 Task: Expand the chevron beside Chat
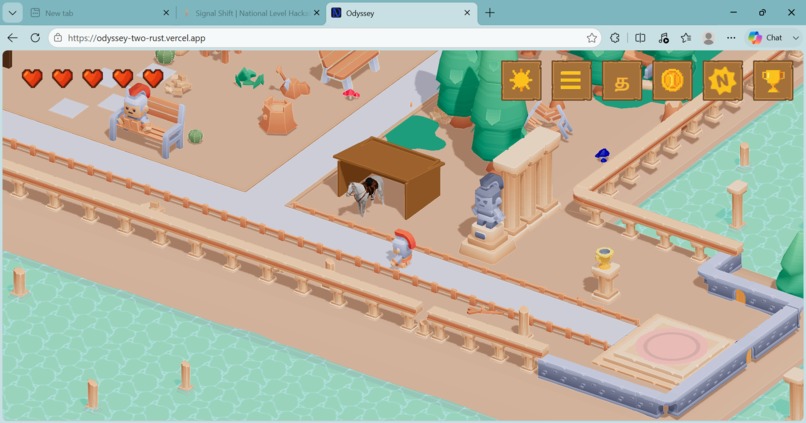coord(795,38)
